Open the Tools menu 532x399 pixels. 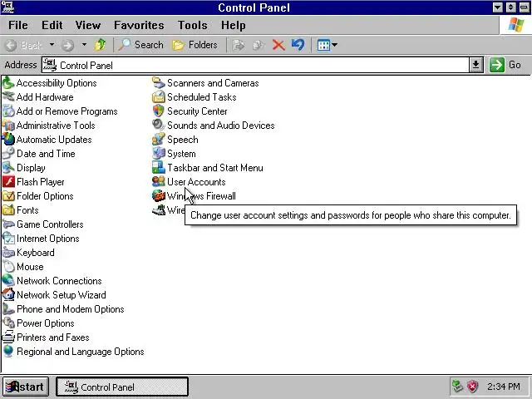click(x=192, y=25)
